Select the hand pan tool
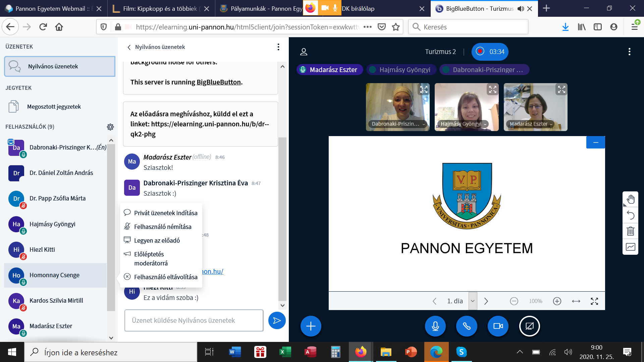Viewport: 644px width, 362px height. (x=630, y=199)
